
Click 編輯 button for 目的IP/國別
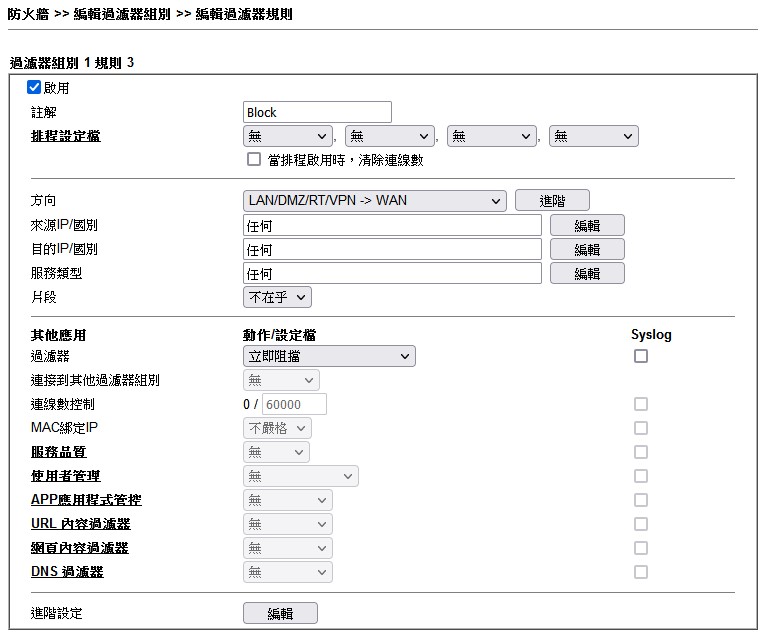pyautogui.click(x=587, y=249)
